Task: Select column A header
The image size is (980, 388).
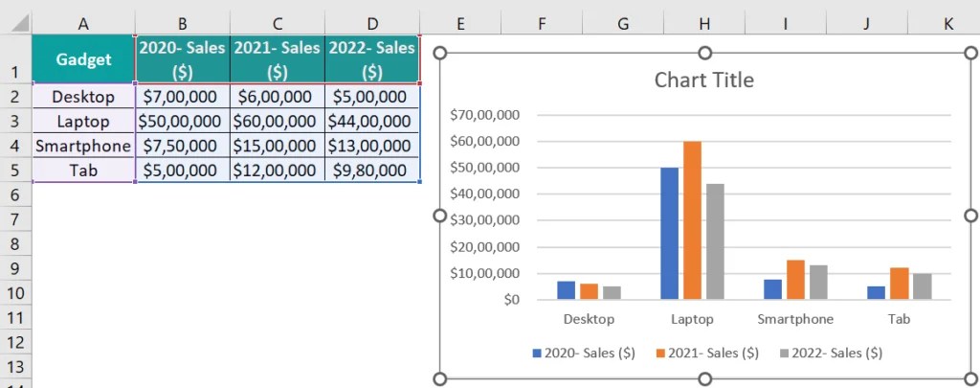Action: pos(83,24)
